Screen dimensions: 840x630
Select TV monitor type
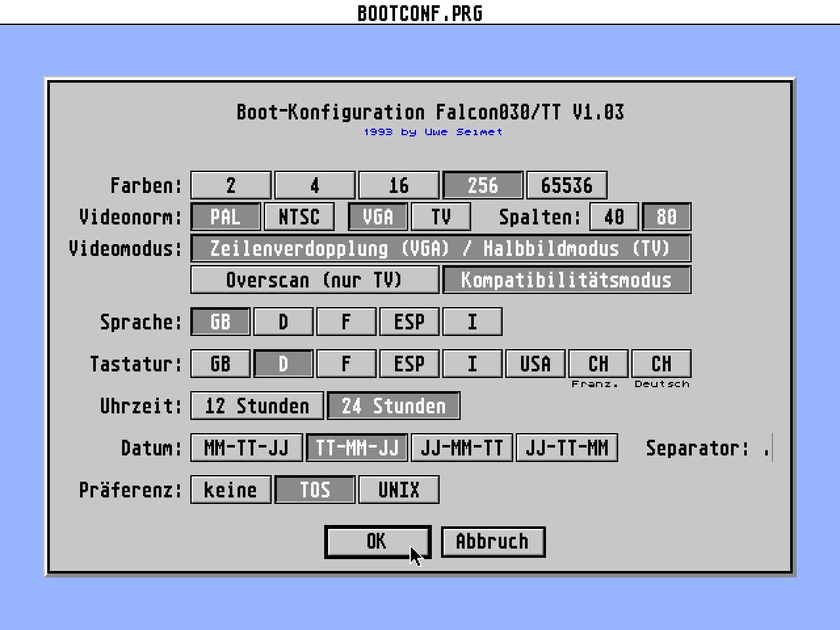441,217
